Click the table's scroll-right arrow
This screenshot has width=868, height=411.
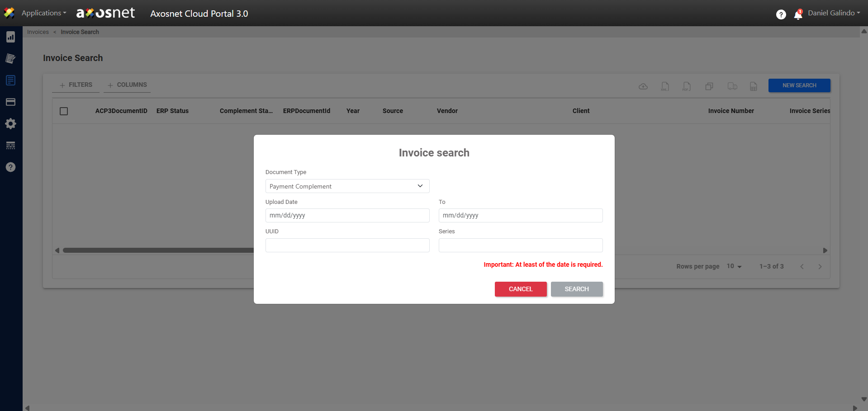(x=825, y=250)
